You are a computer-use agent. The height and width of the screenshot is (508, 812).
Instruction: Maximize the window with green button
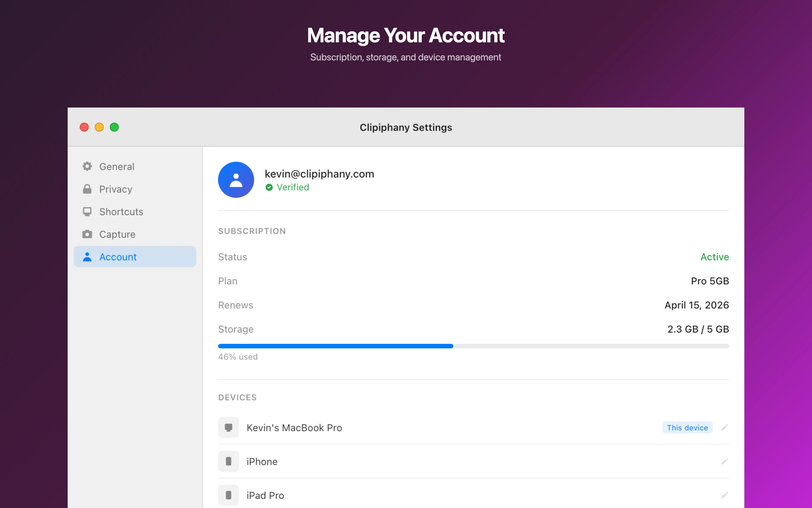click(114, 127)
